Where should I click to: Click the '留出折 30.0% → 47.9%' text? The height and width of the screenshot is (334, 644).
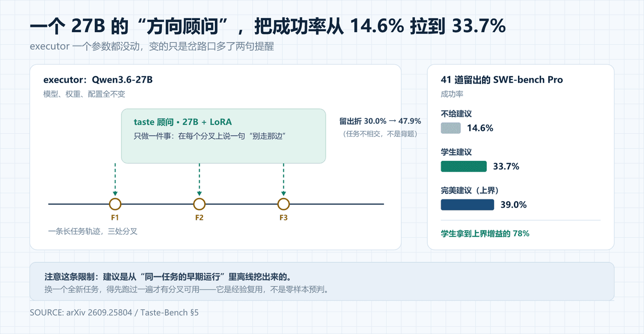pos(380,121)
